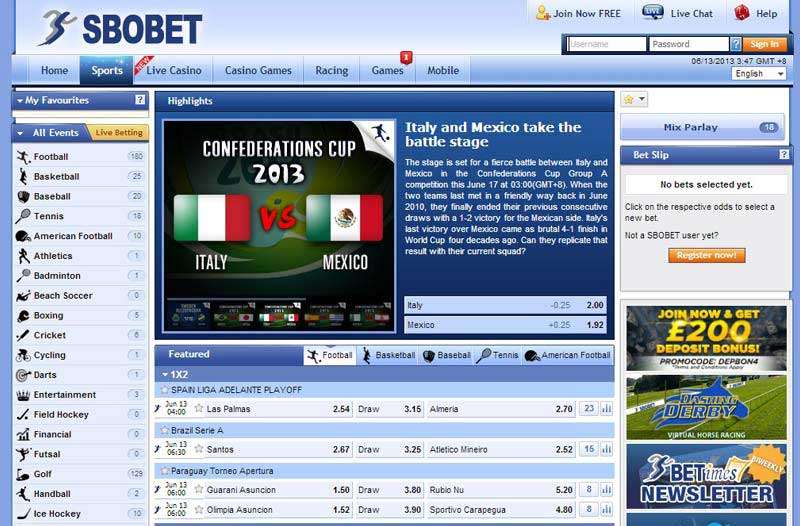Open statistics chart for Guarani Asuncion match
The width and height of the screenshot is (800, 526).
606,490
